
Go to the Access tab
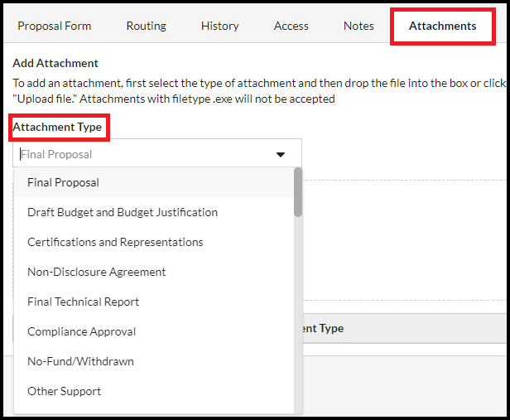tap(291, 26)
